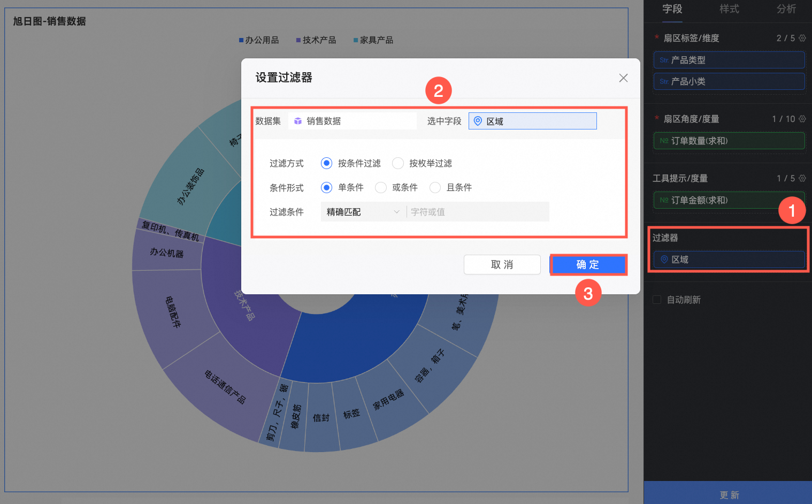Click the 办公用品 legend color swatch
The height and width of the screenshot is (504, 812).
click(x=241, y=40)
